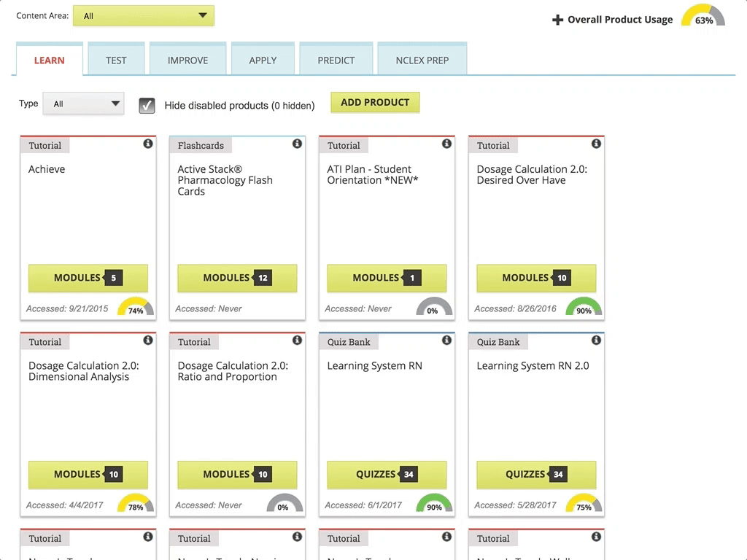Click info icon on Learning System RN 2.0 card

tap(597, 340)
